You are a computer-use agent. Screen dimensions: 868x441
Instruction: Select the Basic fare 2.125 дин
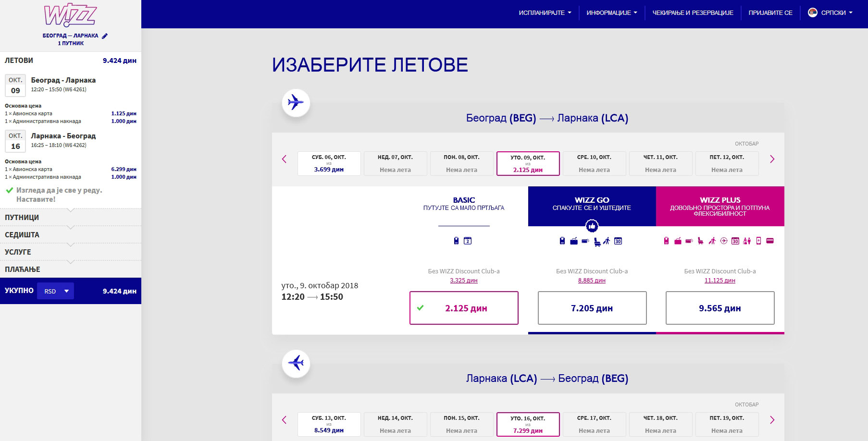464,308
